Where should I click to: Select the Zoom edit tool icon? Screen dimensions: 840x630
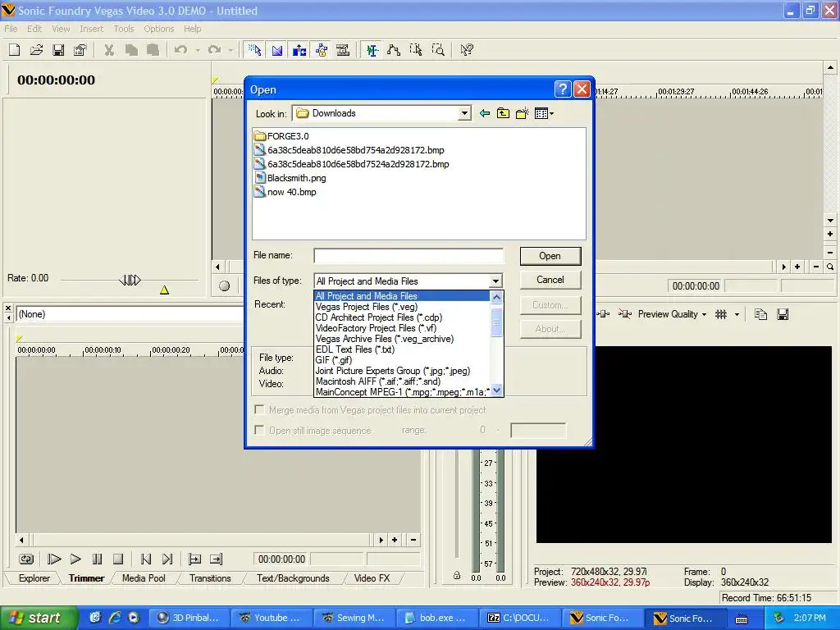[438, 50]
